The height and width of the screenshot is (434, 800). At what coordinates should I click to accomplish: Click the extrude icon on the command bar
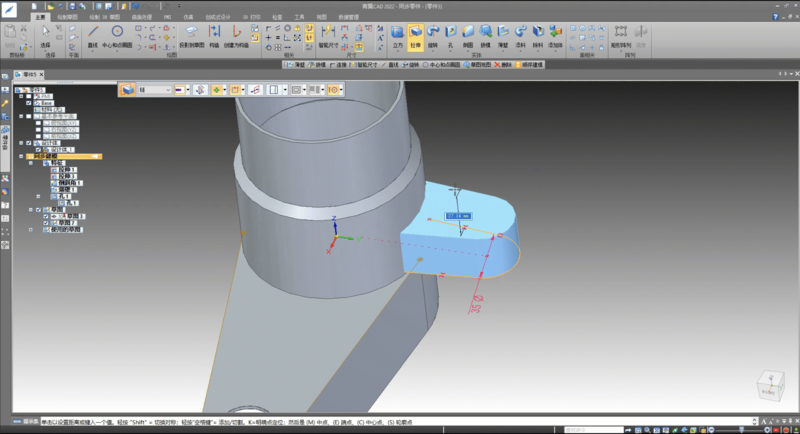127,90
